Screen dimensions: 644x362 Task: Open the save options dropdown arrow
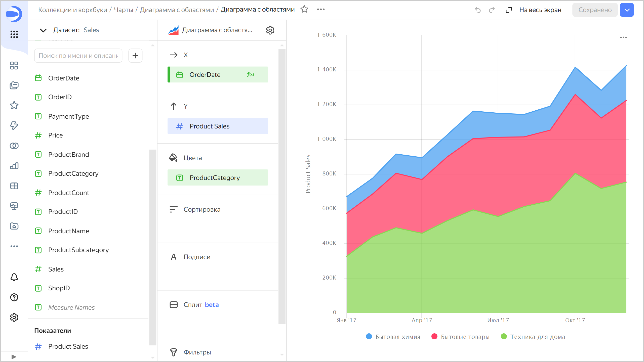627,10
